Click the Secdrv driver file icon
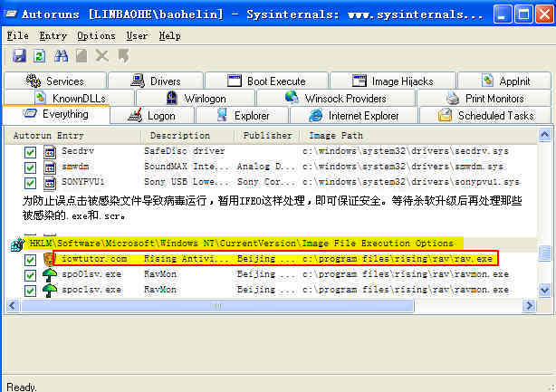556x392 pixels. coord(50,152)
